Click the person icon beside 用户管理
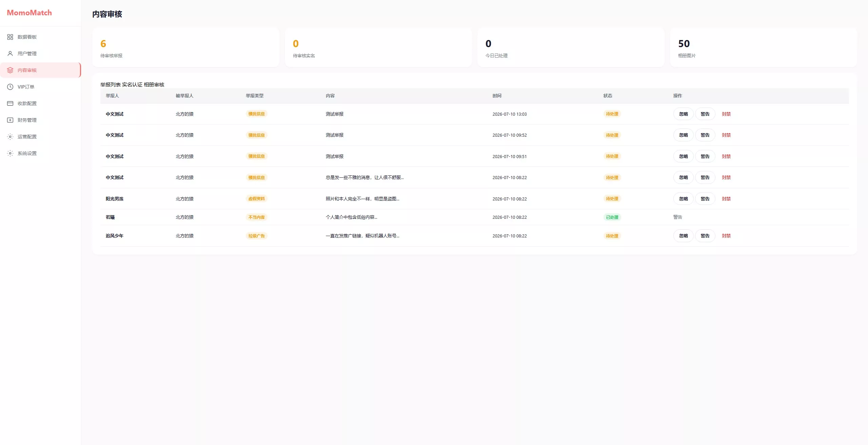The width and height of the screenshot is (868, 445). [10, 54]
